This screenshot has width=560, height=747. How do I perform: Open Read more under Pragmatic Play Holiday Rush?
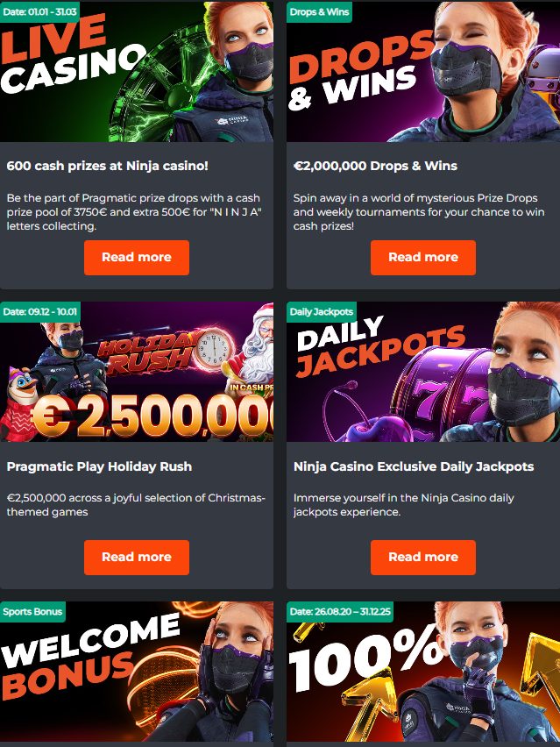(x=137, y=557)
